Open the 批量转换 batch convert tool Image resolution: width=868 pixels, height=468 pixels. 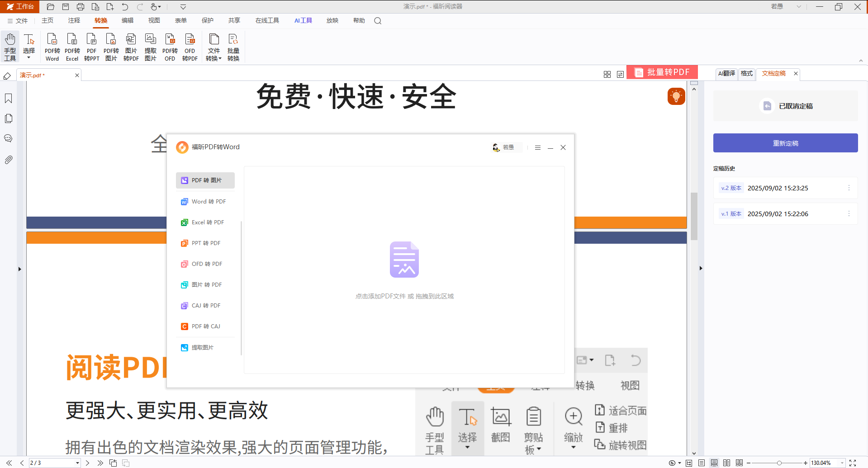(233, 47)
